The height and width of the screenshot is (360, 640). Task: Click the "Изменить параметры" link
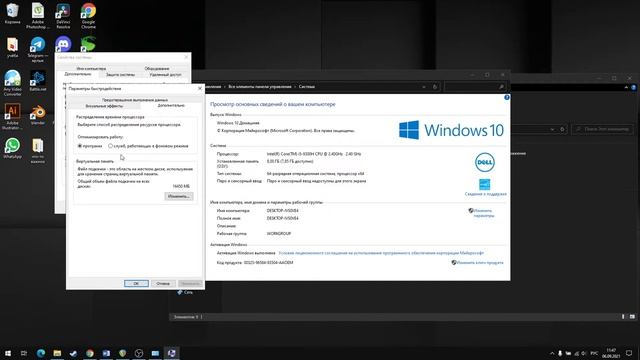[483, 213]
